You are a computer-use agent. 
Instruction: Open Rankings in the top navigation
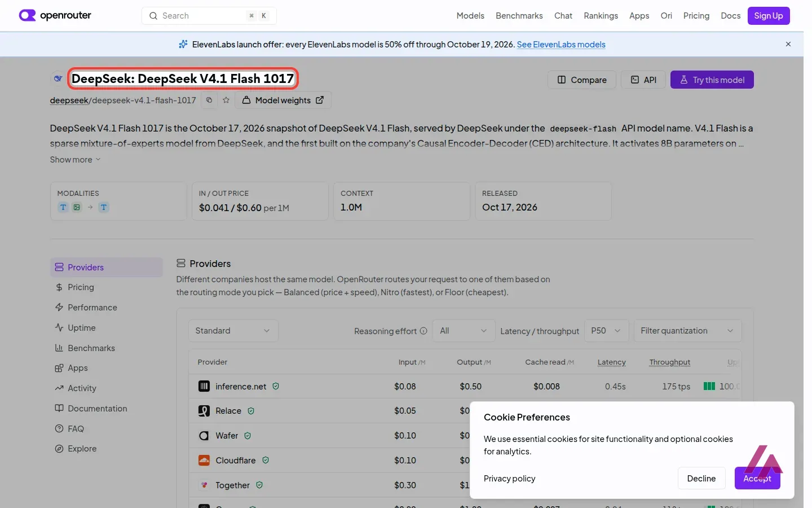click(x=601, y=16)
